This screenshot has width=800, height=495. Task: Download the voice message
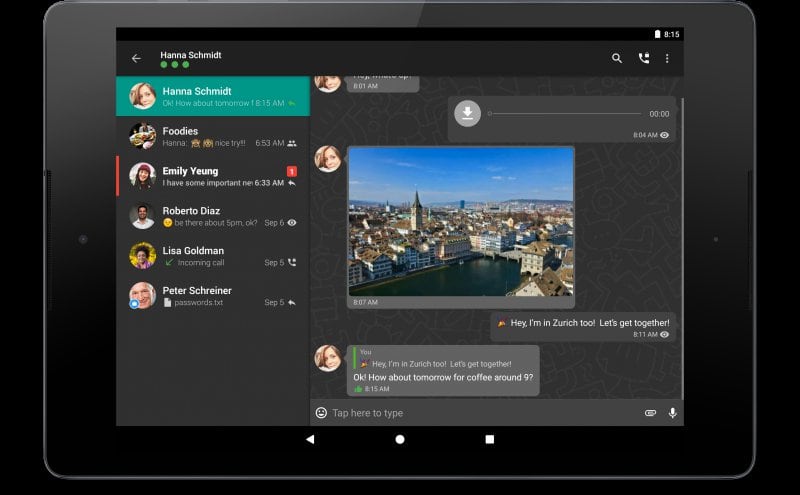point(467,113)
